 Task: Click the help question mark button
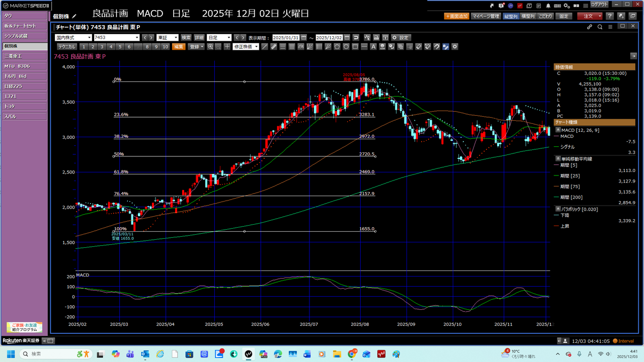coord(609,16)
